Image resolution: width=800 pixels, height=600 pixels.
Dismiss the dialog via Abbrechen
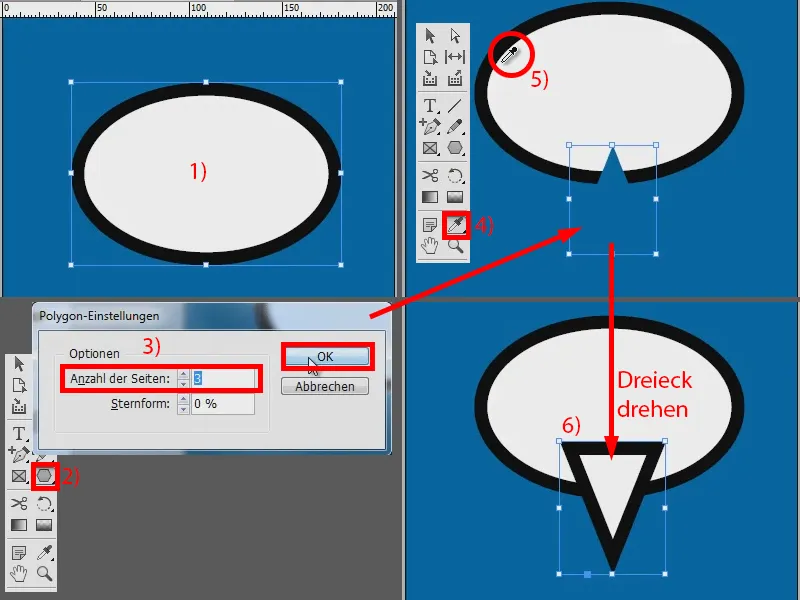pyautogui.click(x=326, y=386)
